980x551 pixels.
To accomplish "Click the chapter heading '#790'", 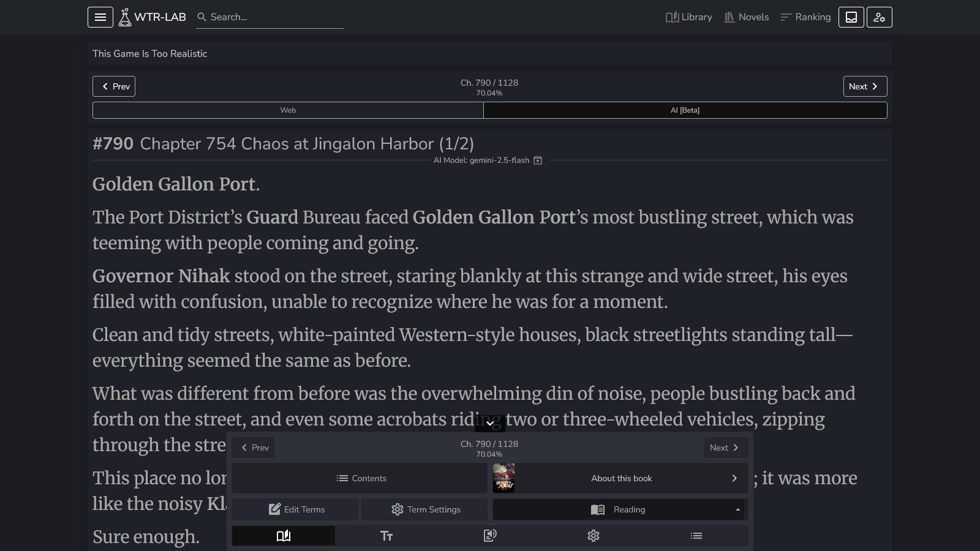I will coord(113,144).
